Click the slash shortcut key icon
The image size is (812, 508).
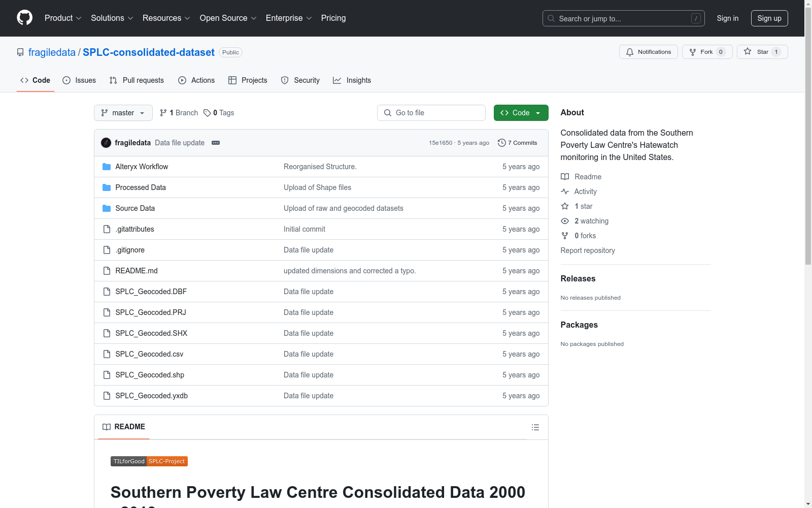[x=696, y=18]
